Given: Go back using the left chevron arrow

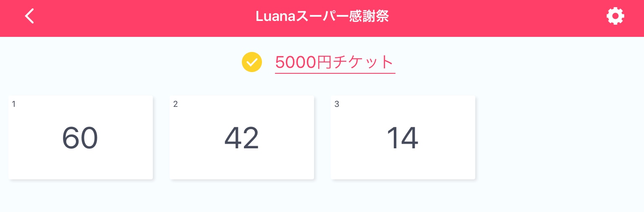Looking at the screenshot, I should click(29, 16).
